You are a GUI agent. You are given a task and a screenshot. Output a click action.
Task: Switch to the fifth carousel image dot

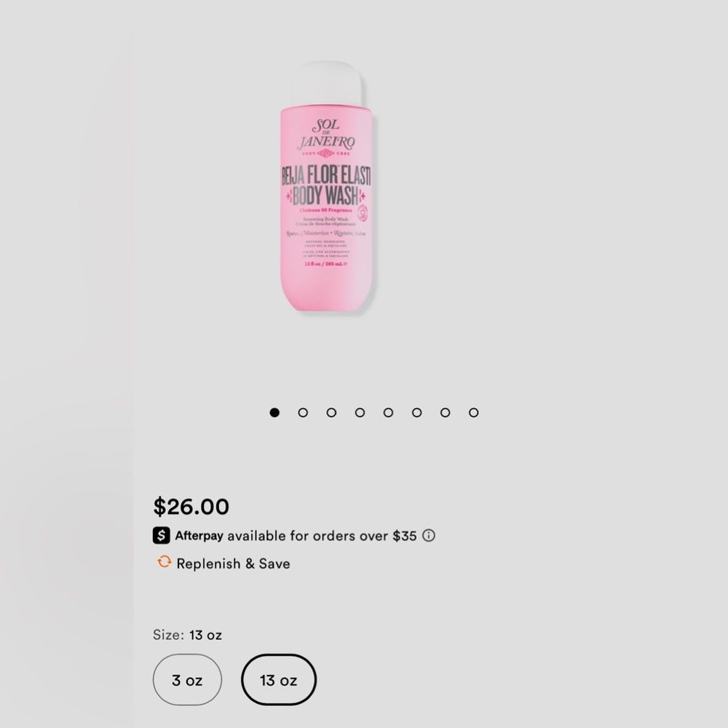point(388,412)
